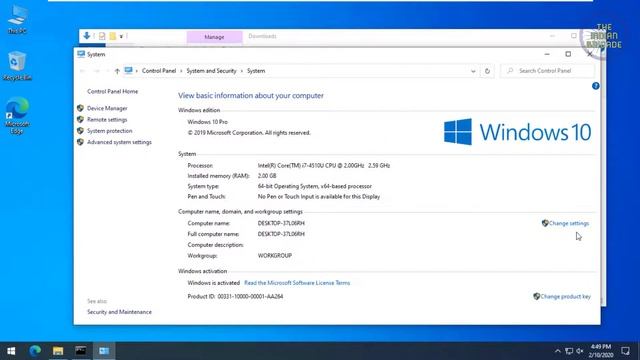
Task: Click shield icon beside Advanced system settings
Action: point(80,142)
